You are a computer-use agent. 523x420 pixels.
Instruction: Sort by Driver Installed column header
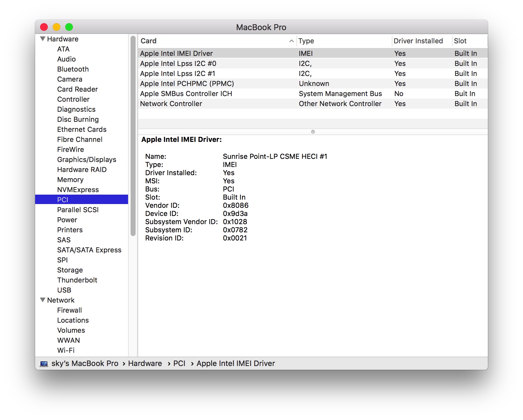(422, 41)
